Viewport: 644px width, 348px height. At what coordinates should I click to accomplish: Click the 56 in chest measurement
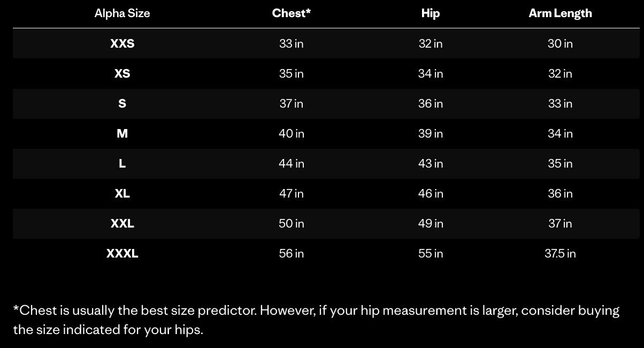(291, 253)
